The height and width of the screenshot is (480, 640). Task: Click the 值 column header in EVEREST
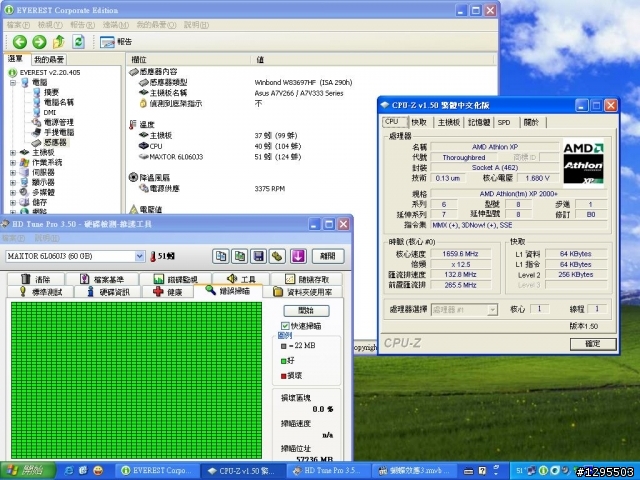[373, 60]
